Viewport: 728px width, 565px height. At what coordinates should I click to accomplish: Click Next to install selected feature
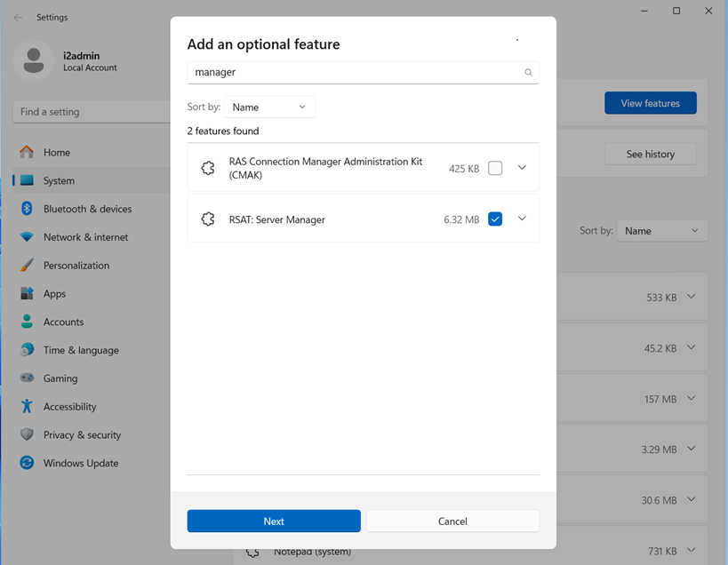[x=274, y=521]
